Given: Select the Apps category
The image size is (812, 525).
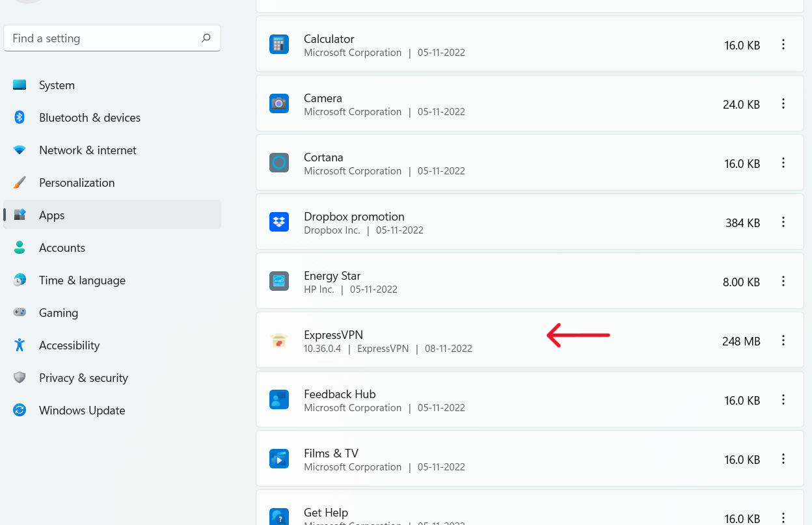Looking at the screenshot, I should 112,215.
